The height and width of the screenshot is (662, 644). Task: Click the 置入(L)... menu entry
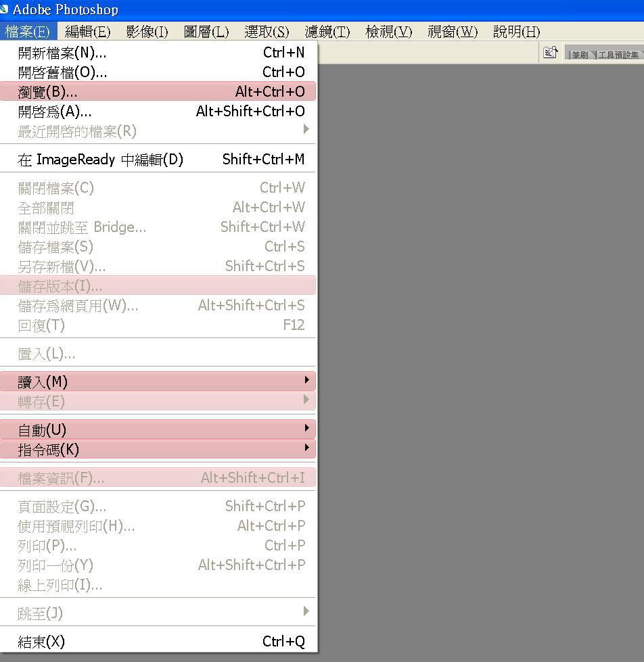(158, 354)
